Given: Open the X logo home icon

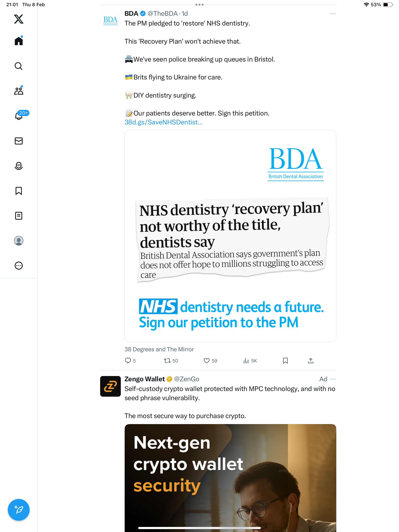Looking at the screenshot, I should click(19, 19).
